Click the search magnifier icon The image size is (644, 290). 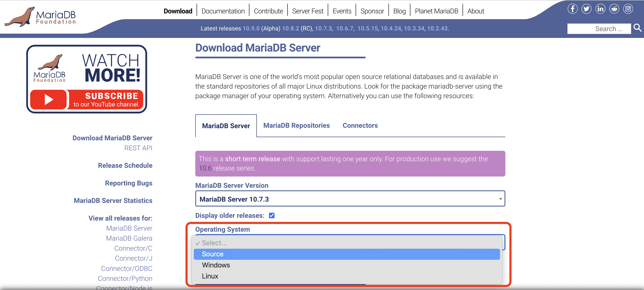click(x=637, y=28)
